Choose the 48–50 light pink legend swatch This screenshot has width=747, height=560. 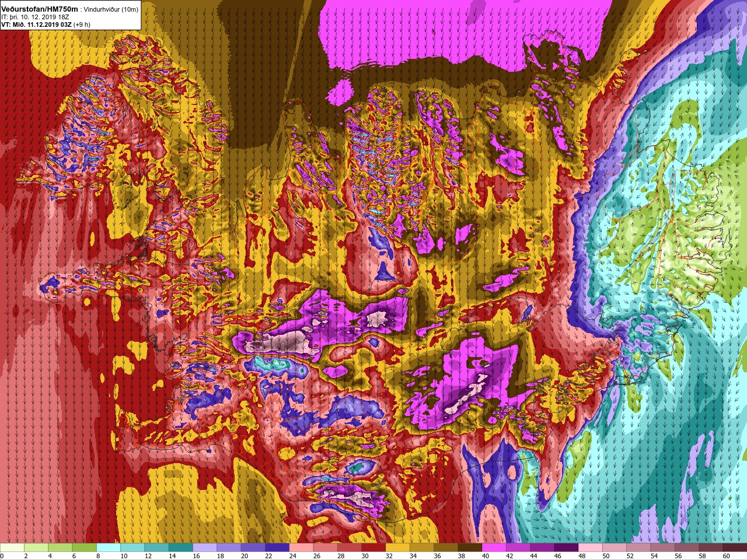point(590,548)
